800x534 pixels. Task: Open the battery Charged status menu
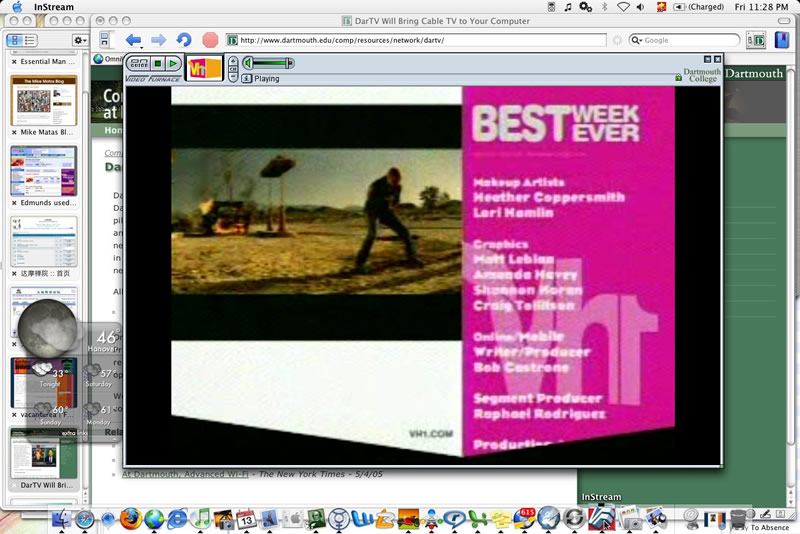[x=698, y=7]
